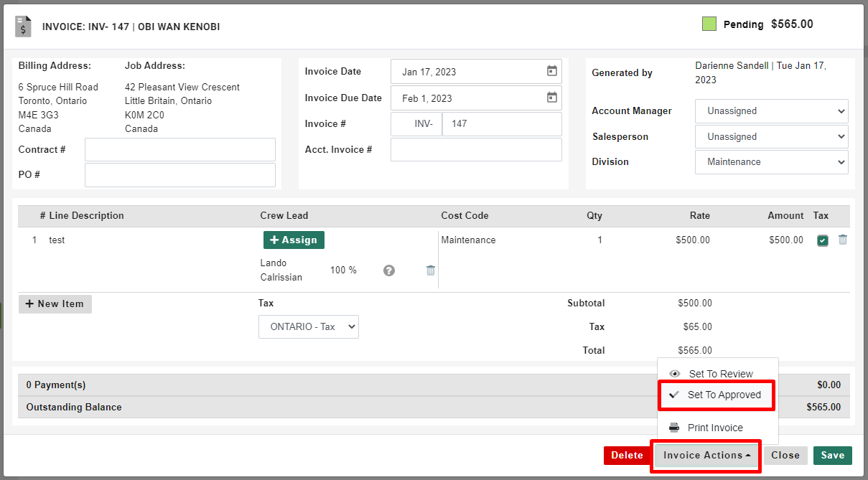Click the 0 Payment(s) row
This screenshot has width=868, height=480.
[x=434, y=385]
